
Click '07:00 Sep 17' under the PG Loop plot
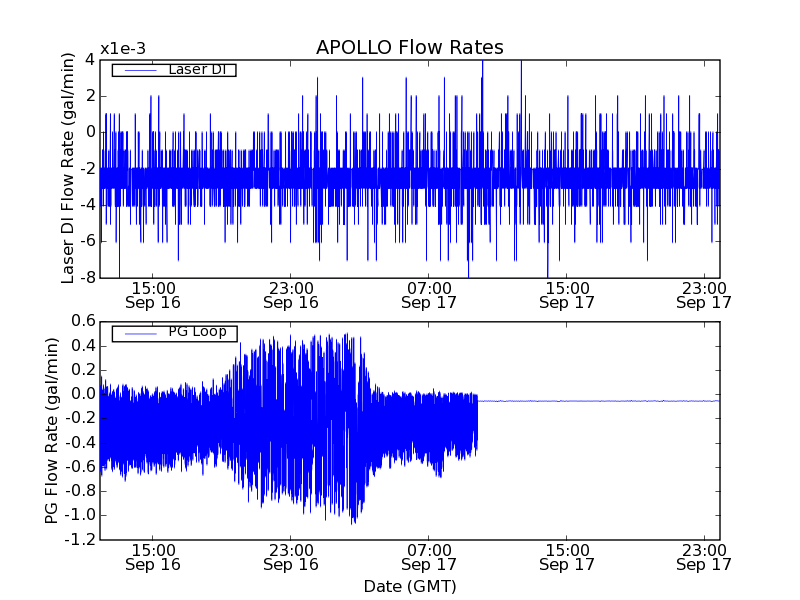point(429,558)
